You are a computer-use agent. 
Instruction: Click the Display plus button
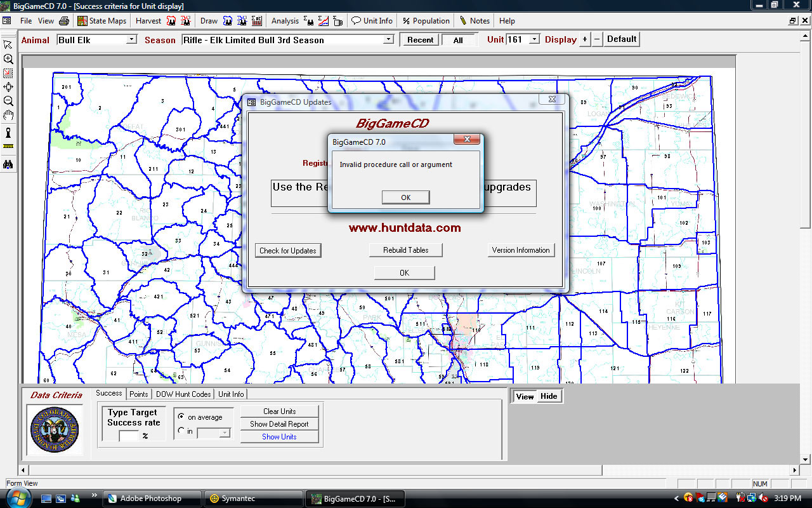tap(584, 39)
